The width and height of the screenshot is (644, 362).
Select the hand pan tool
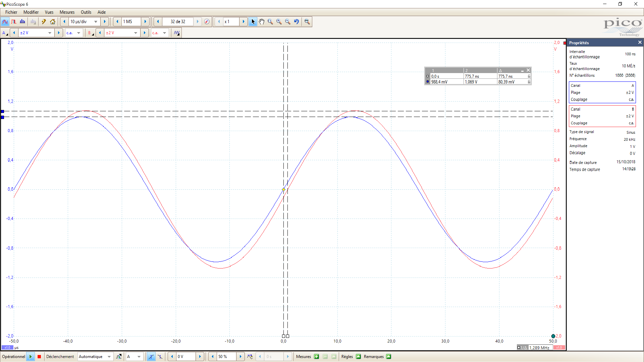pyautogui.click(x=262, y=22)
